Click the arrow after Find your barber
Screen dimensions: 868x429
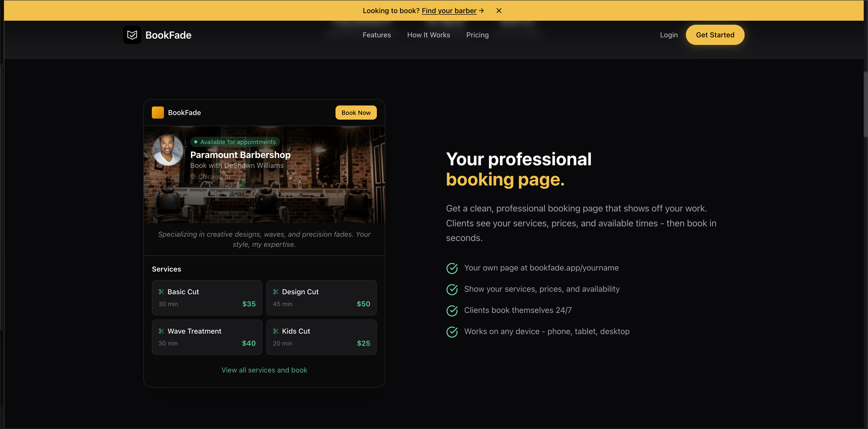[482, 11]
